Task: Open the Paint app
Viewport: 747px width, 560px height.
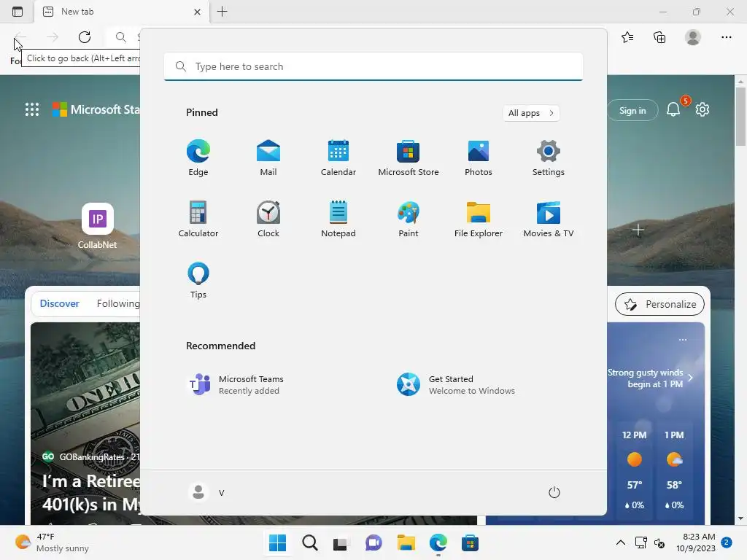Action: coord(409,219)
